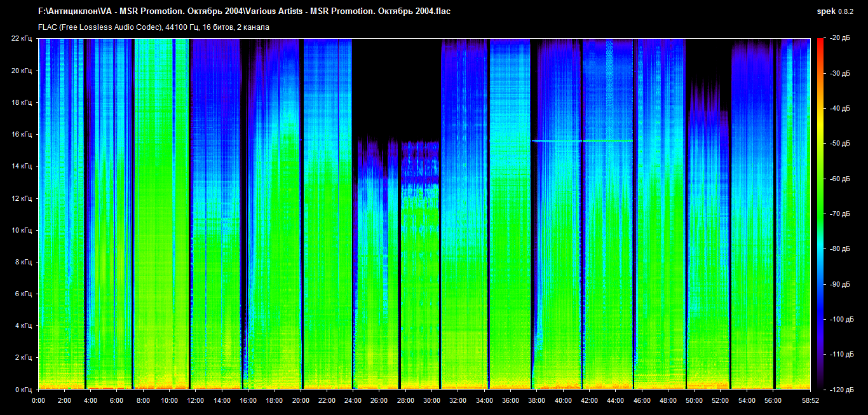Viewport: 868px width, 415px height.
Task: Click the 40:00 time axis label
Action: click(x=563, y=401)
